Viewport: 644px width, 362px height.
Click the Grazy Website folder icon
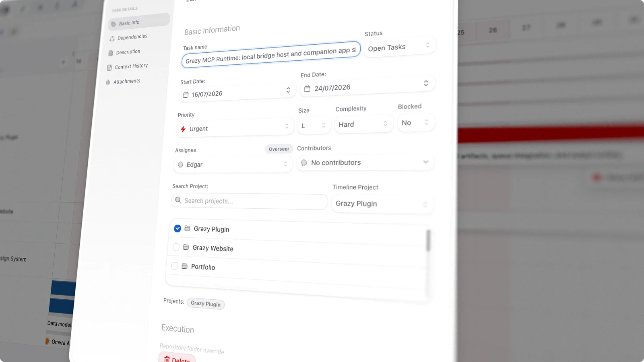click(x=186, y=247)
